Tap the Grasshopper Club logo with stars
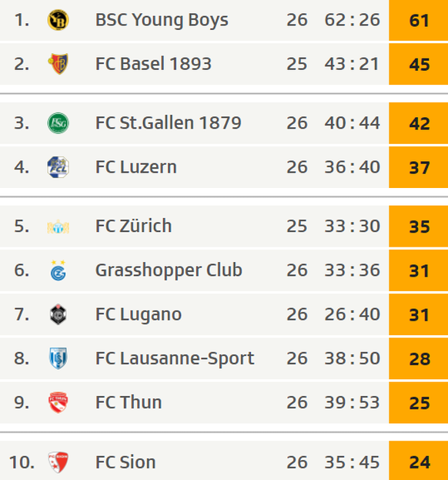 click(58, 270)
